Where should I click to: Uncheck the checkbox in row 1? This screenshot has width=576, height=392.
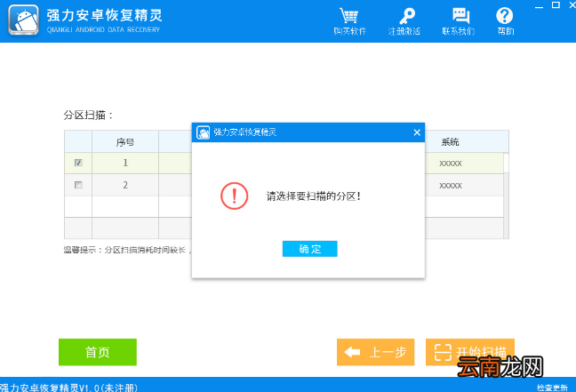pyautogui.click(x=78, y=163)
